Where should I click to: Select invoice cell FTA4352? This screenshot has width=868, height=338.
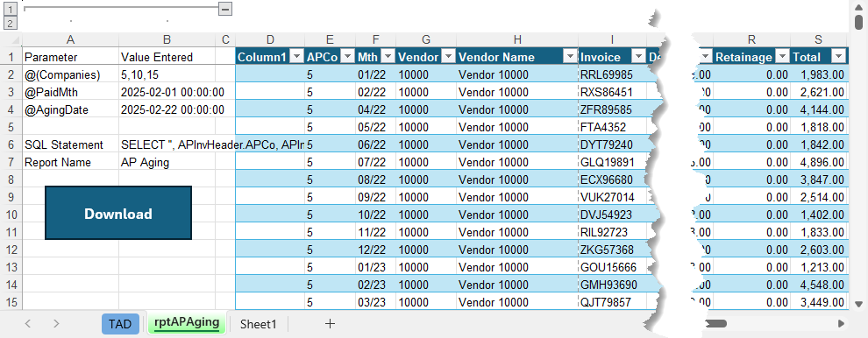[612, 127]
